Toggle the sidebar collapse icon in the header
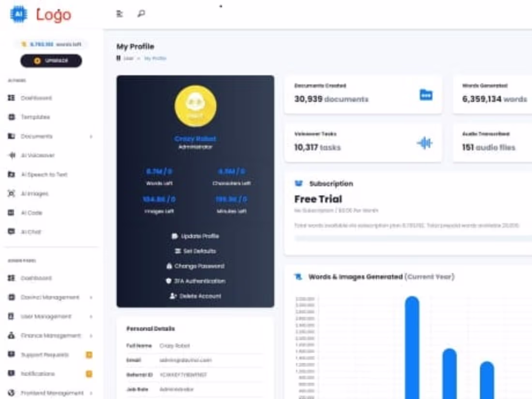This screenshot has width=532, height=399. 118,14
